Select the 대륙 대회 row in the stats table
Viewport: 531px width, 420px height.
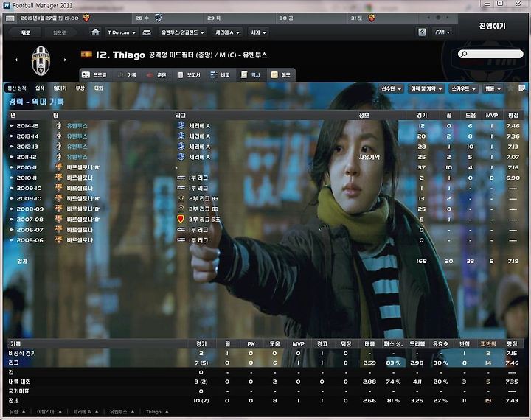pyautogui.click(x=265, y=382)
